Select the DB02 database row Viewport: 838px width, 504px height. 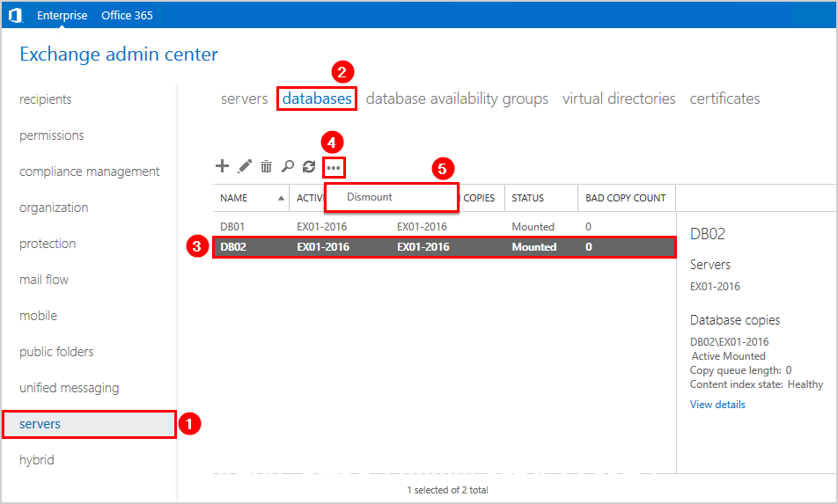point(445,246)
